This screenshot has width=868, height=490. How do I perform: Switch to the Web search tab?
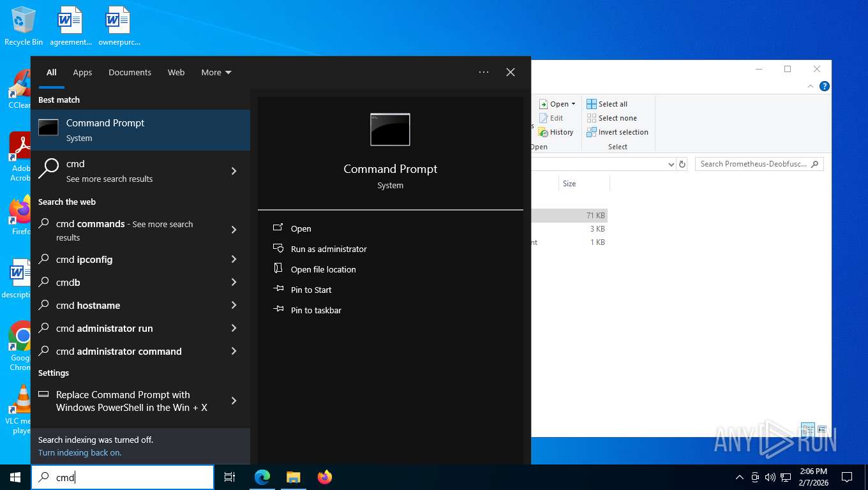[x=176, y=72]
